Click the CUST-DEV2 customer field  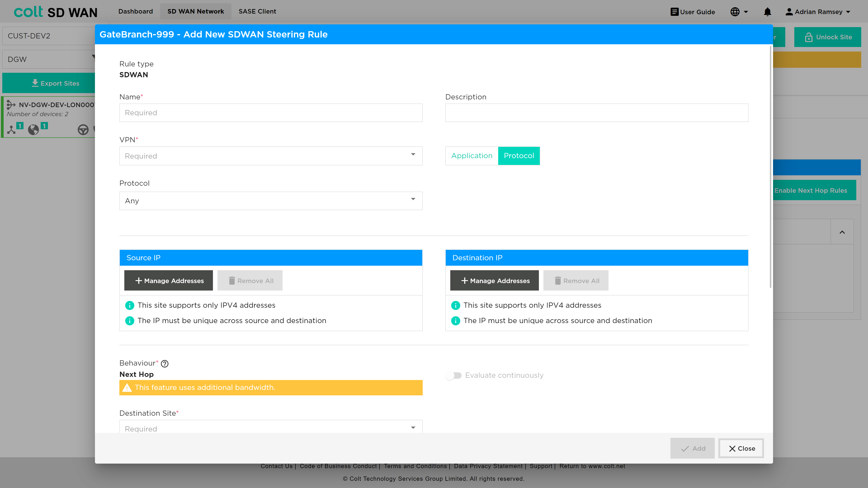49,36
